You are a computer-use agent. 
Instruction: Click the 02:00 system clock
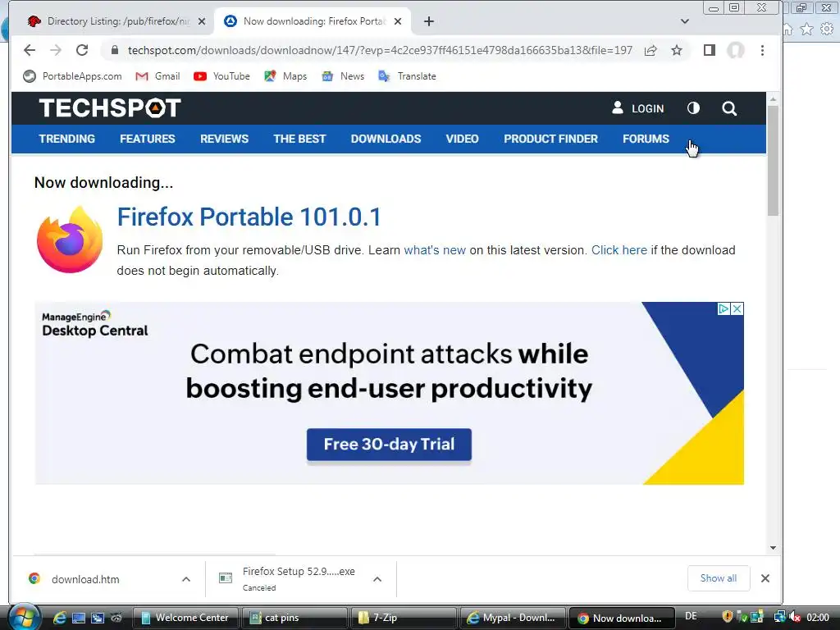click(818, 618)
